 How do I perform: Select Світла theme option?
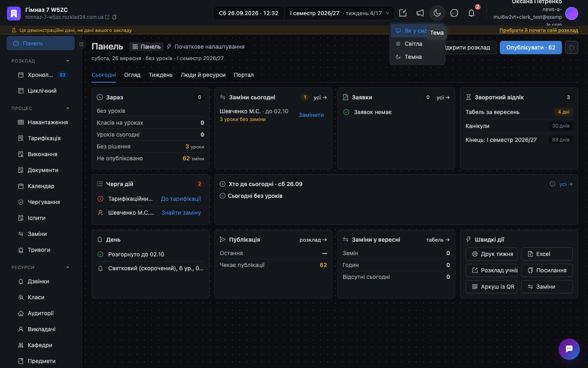pyautogui.click(x=417, y=44)
